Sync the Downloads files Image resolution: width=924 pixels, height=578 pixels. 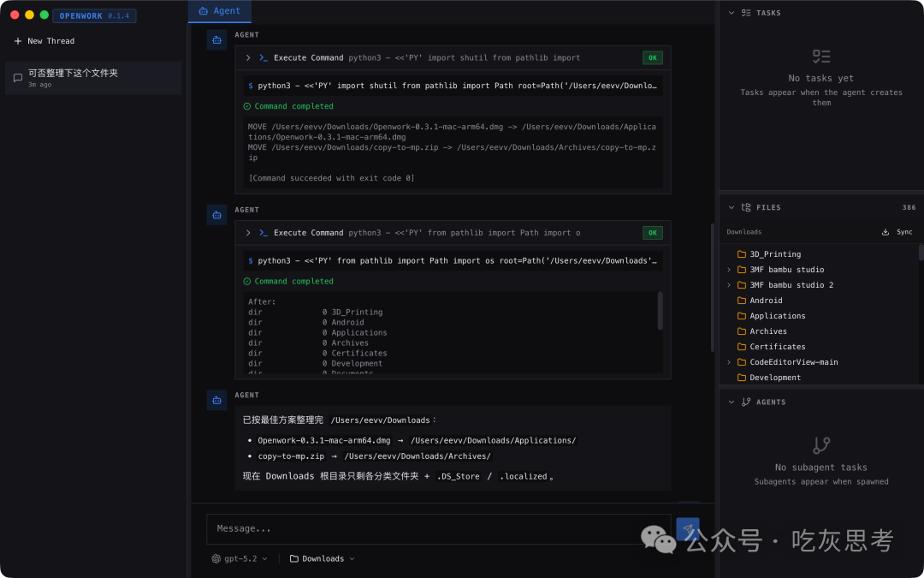[897, 232]
